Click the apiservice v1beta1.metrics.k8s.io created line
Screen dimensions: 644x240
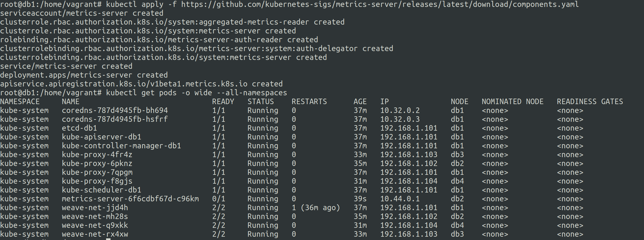coord(141,84)
